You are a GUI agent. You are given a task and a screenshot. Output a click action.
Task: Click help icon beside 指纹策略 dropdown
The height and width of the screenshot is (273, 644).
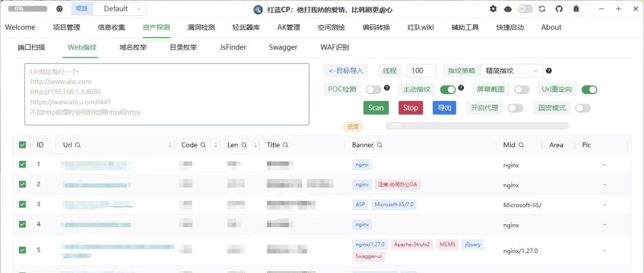(x=549, y=71)
